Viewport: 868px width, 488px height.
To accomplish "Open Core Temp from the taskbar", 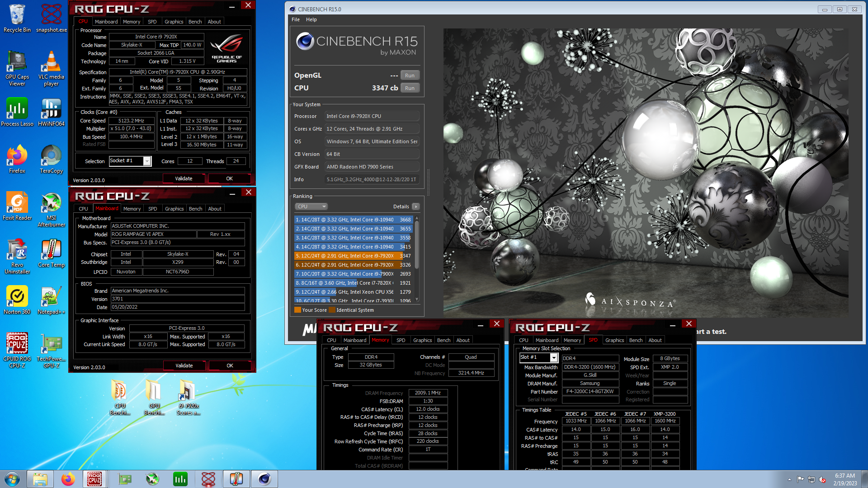I will pyautogui.click(x=236, y=479).
